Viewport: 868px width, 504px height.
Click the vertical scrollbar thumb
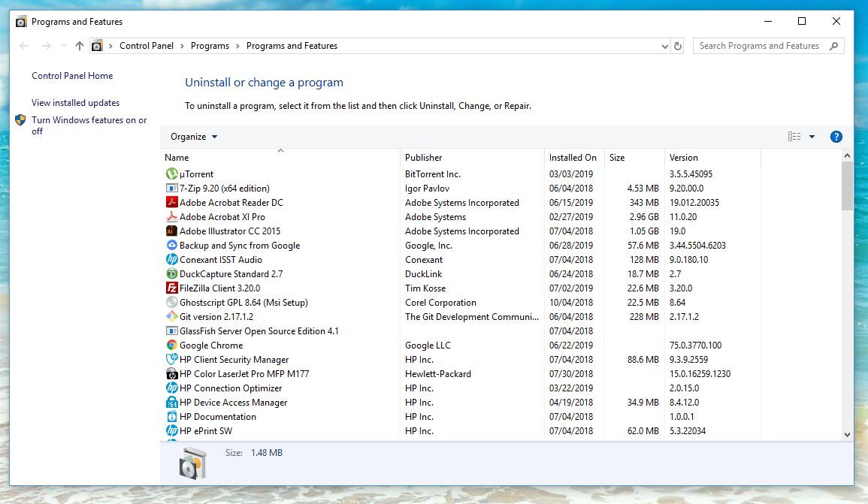point(847,186)
